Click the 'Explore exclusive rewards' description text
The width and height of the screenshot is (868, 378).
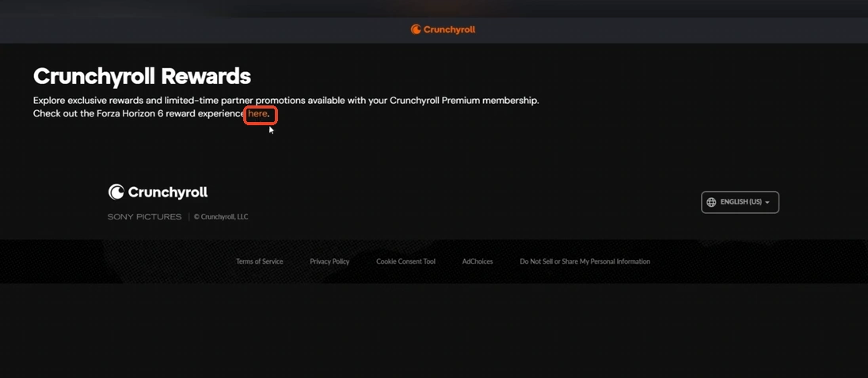click(x=286, y=101)
